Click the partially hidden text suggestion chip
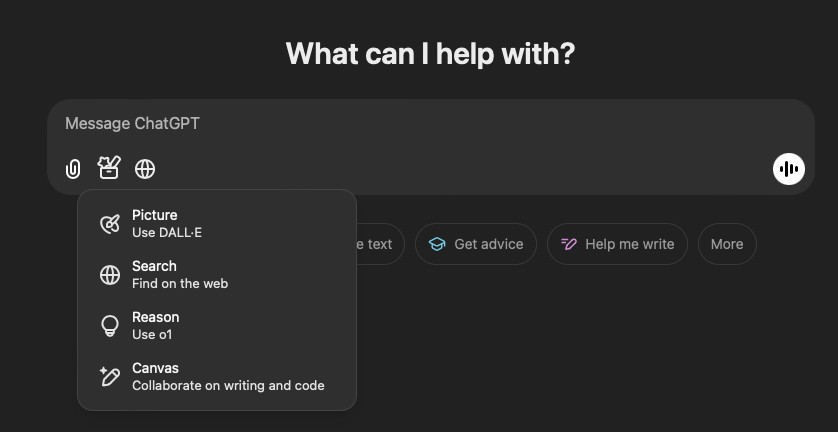Image resolution: width=838 pixels, height=432 pixels. pos(380,244)
